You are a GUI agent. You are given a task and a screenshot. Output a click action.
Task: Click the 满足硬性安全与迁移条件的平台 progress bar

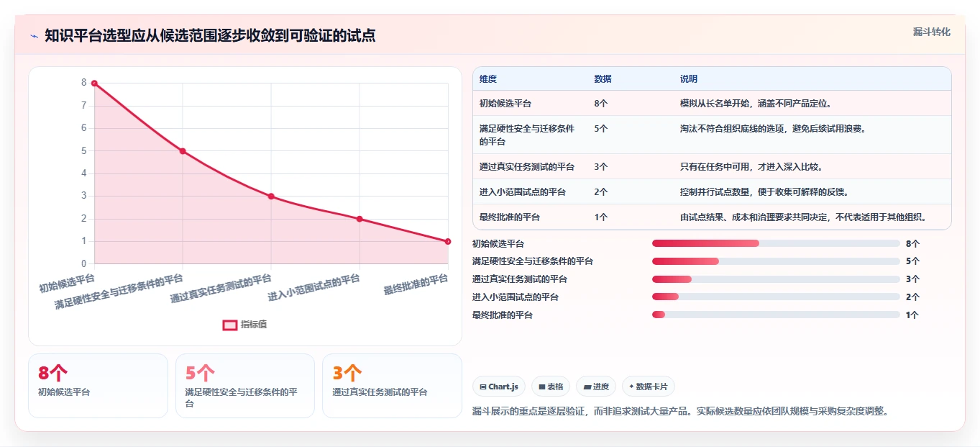776,261
